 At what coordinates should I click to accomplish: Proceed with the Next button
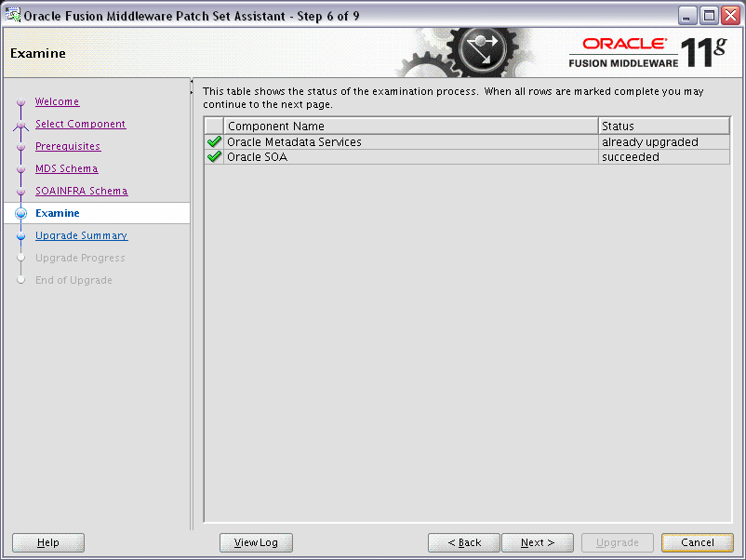click(538, 542)
